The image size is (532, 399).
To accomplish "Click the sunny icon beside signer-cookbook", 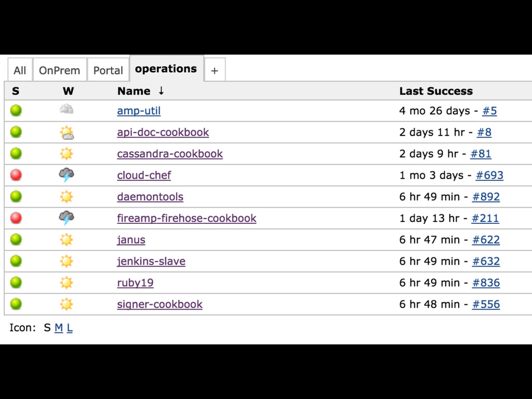I will coord(66,304).
